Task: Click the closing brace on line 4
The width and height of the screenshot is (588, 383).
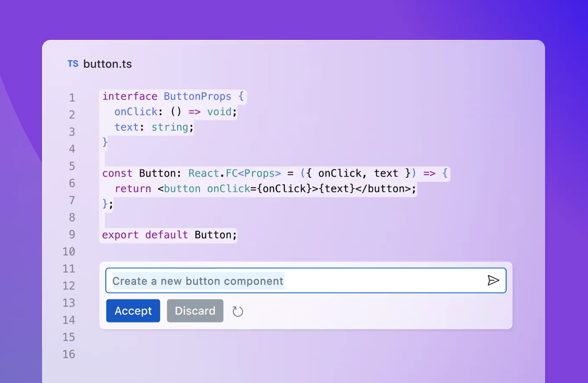Action: tap(104, 142)
